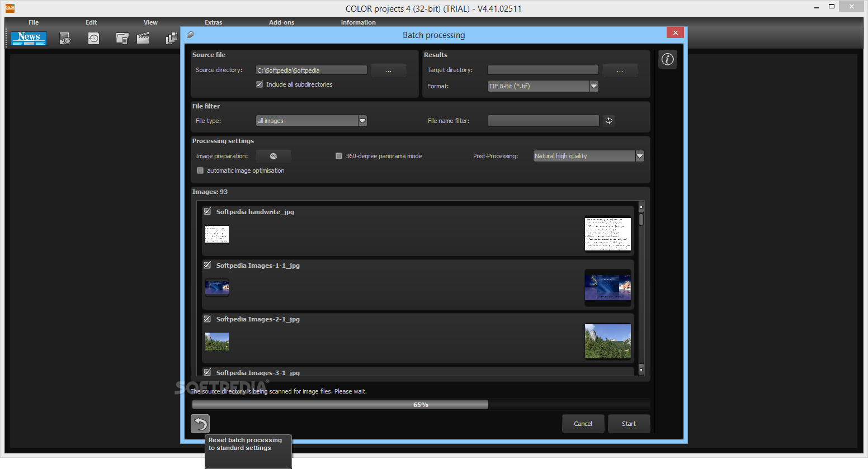Open the Add-ons menu
Viewport: 868px width, 469px height.
pyautogui.click(x=281, y=22)
